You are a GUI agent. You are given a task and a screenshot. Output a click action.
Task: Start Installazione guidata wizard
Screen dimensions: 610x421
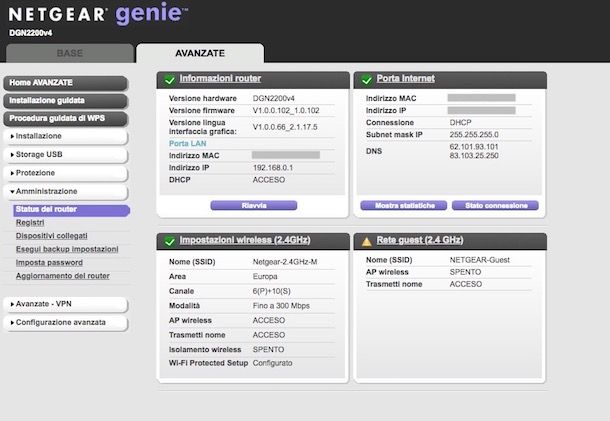click(x=65, y=101)
